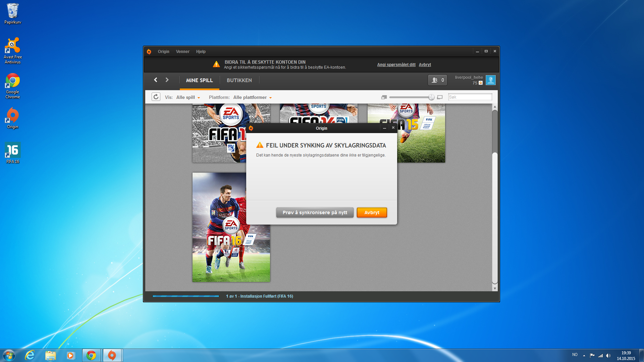Click the orange Avbryt dialog button
This screenshot has height=362, width=644.
[x=372, y=213]
